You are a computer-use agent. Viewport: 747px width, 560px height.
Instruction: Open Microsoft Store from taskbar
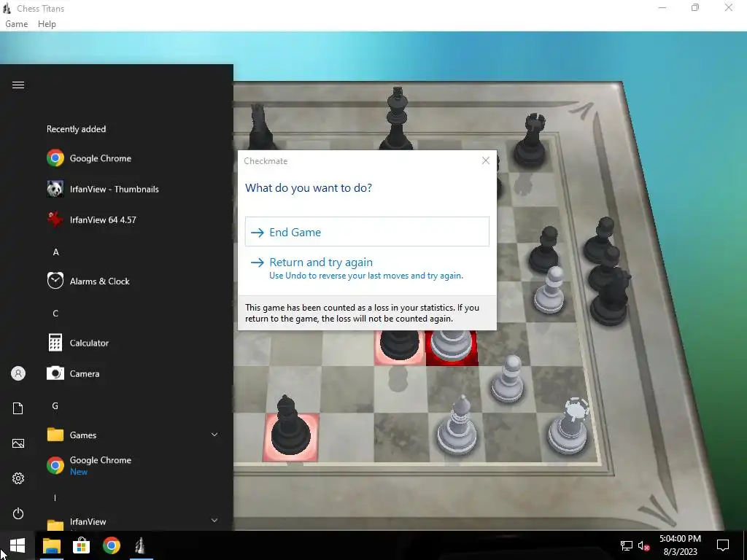(x=82, y=545)
